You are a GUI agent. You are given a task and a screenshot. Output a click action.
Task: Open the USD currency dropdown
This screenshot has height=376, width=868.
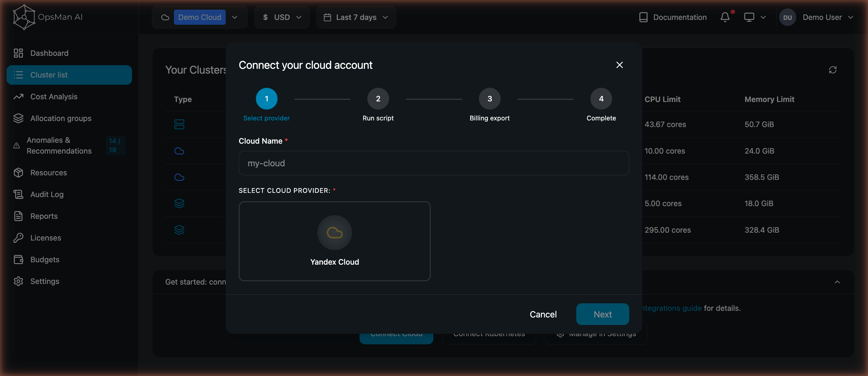pyautogui.click(x=282, y=17)
